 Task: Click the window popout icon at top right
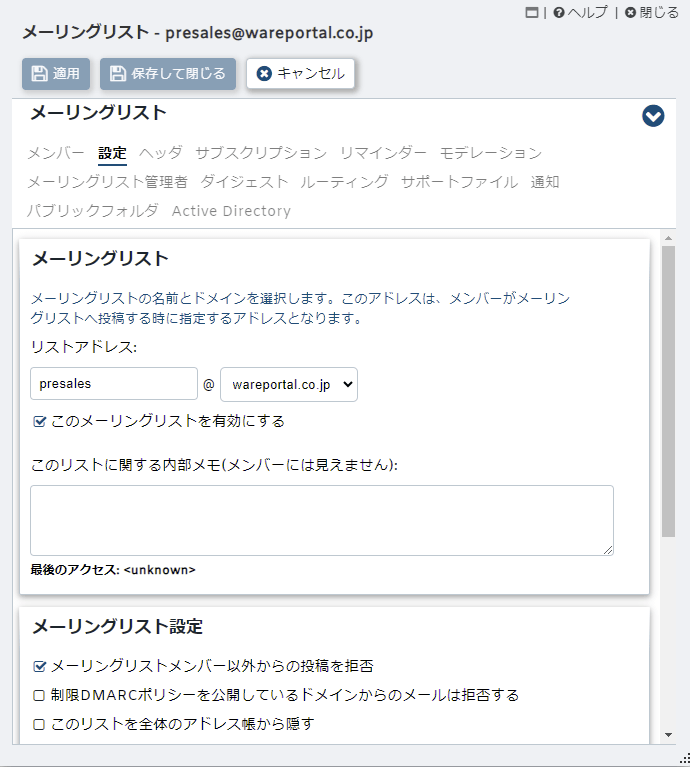pyautogui.click(x=532, y=13)
